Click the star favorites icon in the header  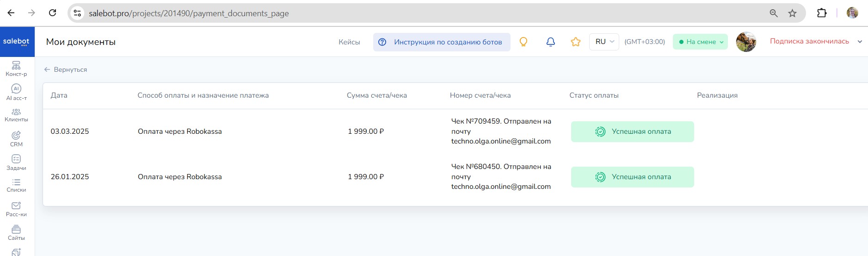pyautogui.click(x=576, y=42)
